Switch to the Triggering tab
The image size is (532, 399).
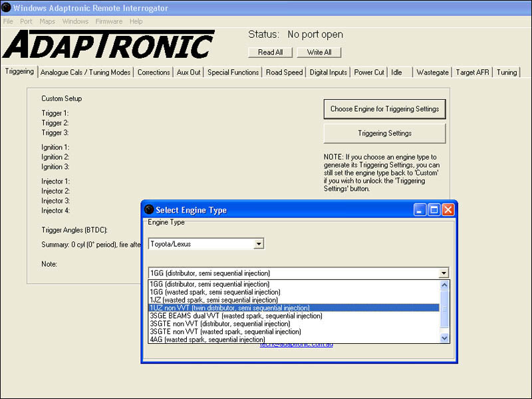click(19, 71)
